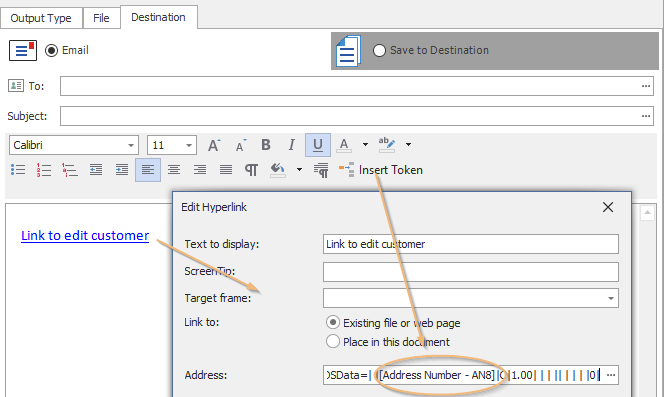
Task: Insert a bulleted list
Action: [18, 170]
